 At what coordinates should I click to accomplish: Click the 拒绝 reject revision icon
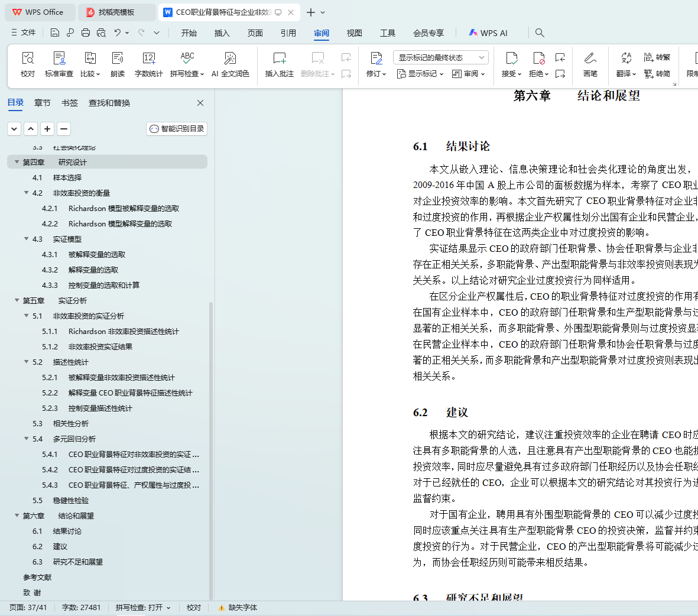pyautogui.click(x=538, y=59)
